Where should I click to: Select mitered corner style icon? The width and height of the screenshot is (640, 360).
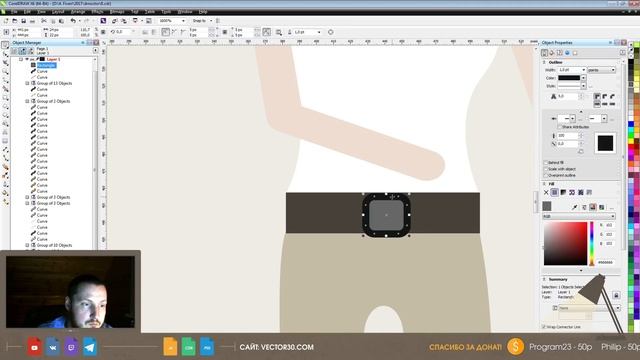pos(597,96)
